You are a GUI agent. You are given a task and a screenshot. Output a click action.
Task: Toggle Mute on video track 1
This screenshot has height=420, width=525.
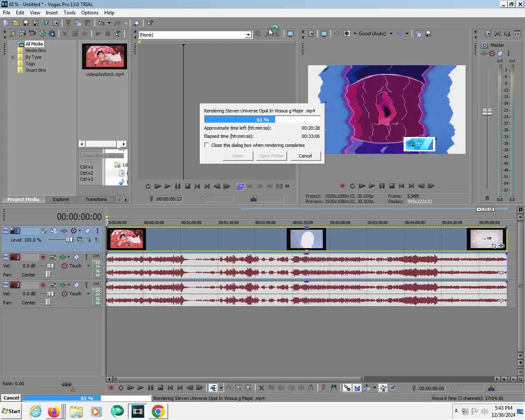pyautogui.click(x=87, y=231)
